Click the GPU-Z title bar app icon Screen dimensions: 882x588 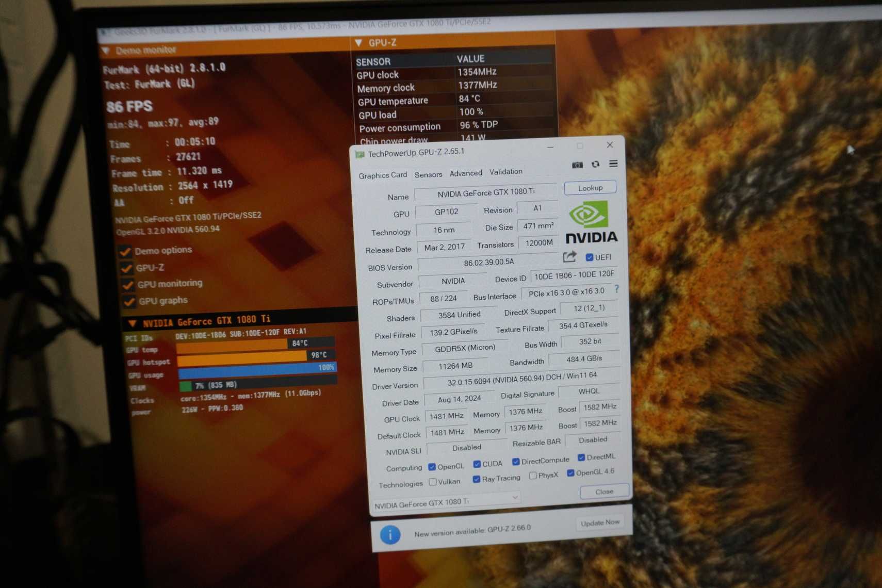click(360, 154)
